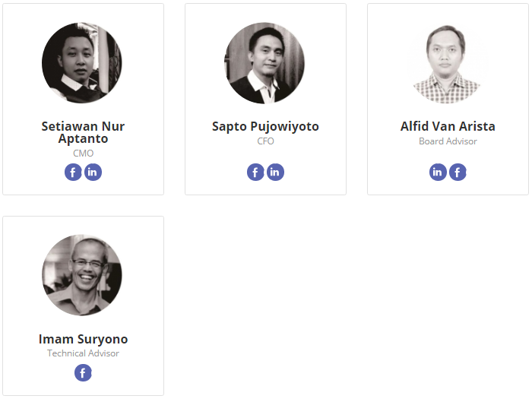The height and width of the screenshot is (402, 532).
Task: Click Setiawan Nur Aptanto's profile photo
Action: pos(82,63)
